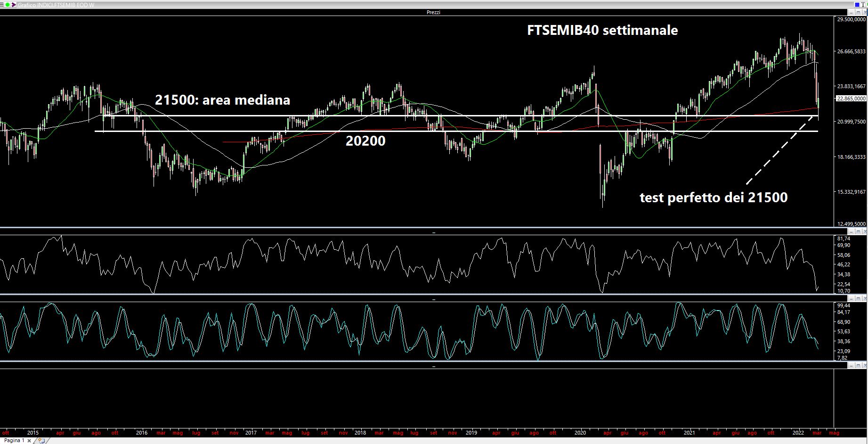Click the 69,90 oscillator scale value

(844, 246)
